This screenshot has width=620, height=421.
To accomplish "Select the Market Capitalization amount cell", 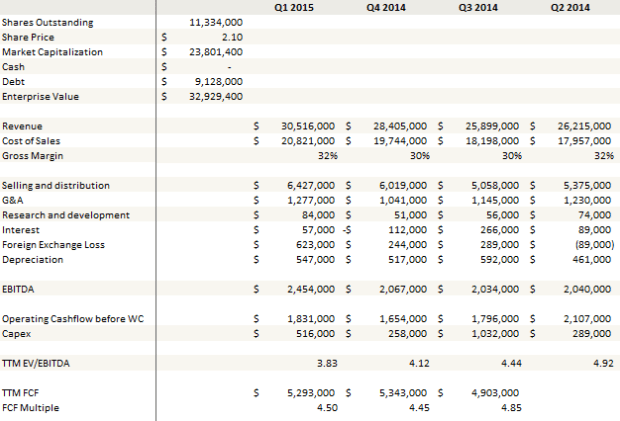I will (217, 52).
